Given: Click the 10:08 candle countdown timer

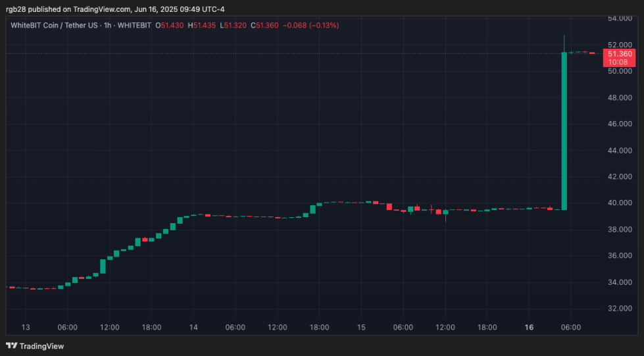Looking at the screenshot, I should [x=618, y=62].
